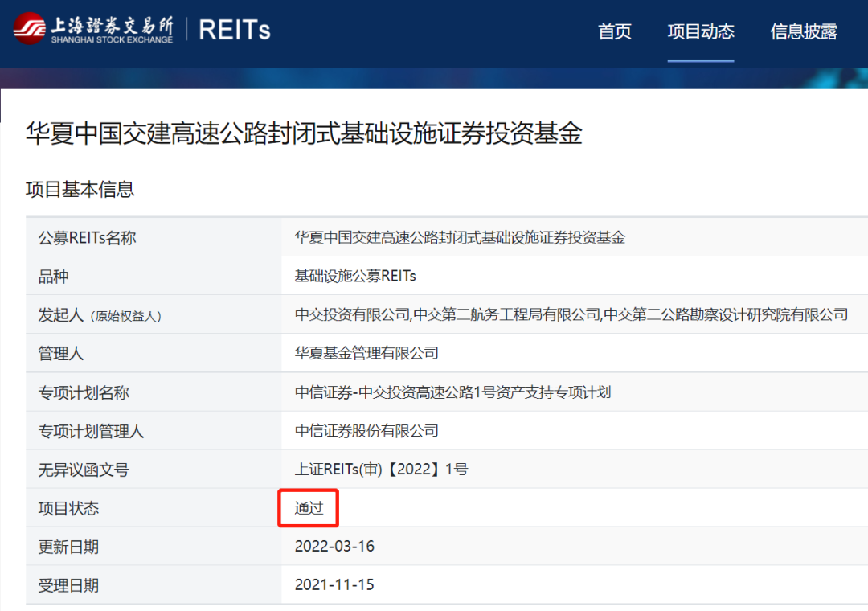Image resolution: width=868 pixels, height=611 pixels.
Task: Select the 专项计划名称 value text
Action: point(452,392)
